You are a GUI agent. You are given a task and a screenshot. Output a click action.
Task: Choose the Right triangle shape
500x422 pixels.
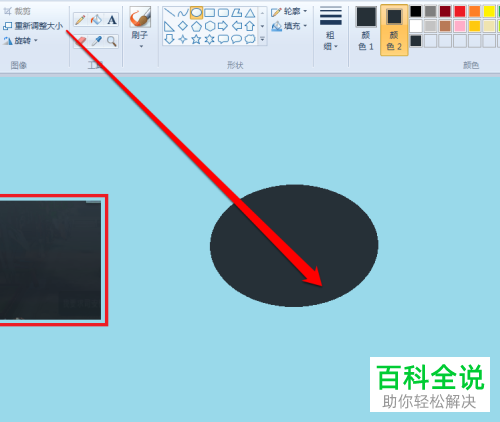coord(169,26)
